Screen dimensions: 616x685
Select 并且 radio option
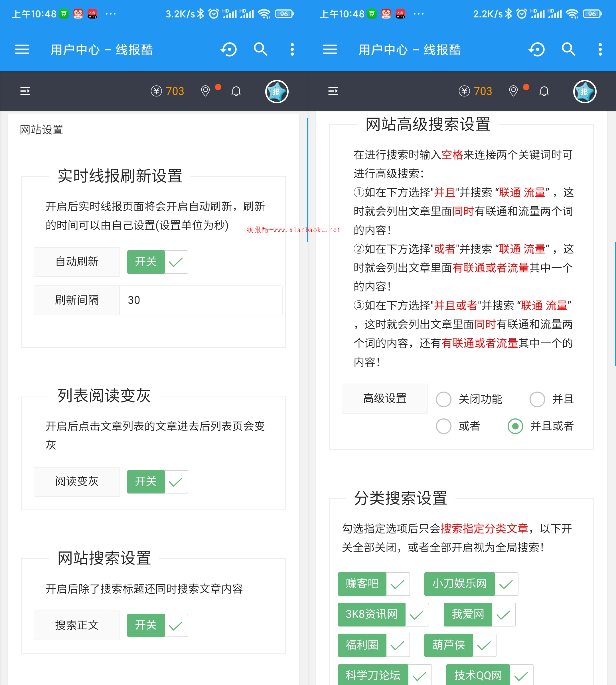(552, 399)
